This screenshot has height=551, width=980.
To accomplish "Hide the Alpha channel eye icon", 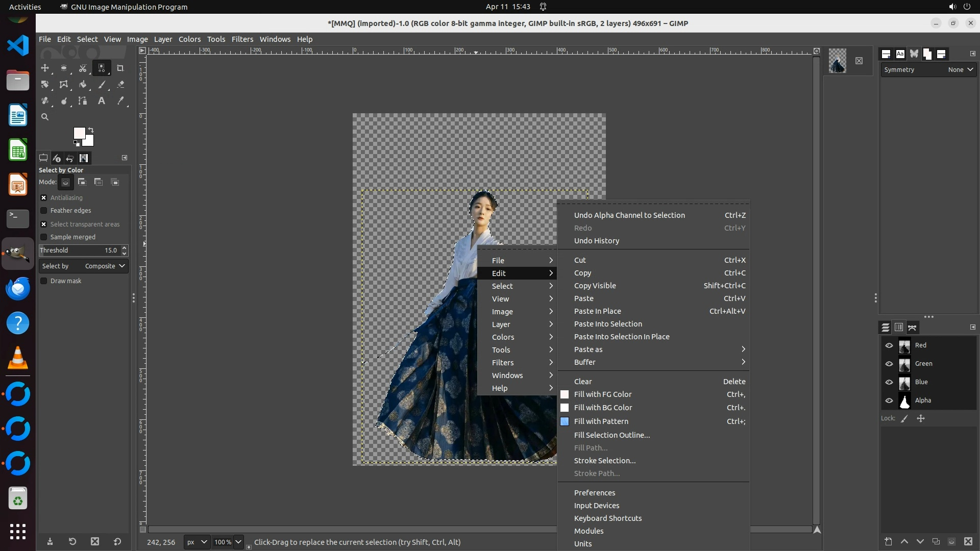I will pos(889,400).
